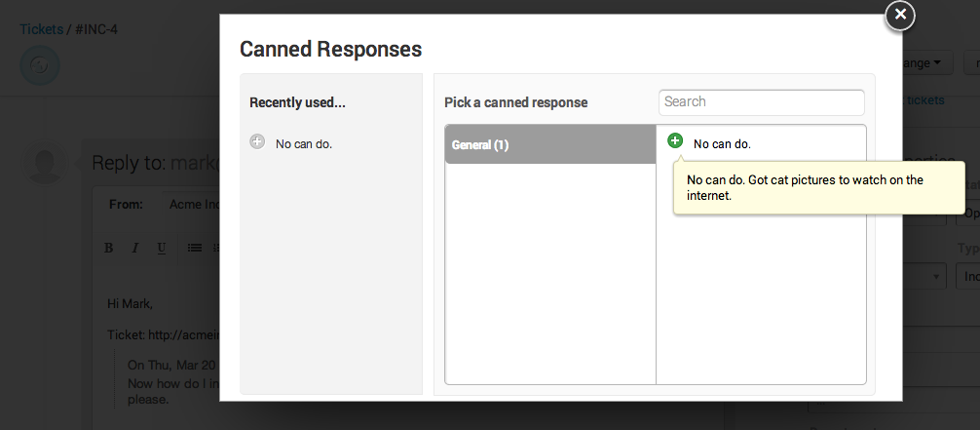Toggle italic formatting in reply editor
The width and height of the screenshot is (980, 430).
pos(135,248)
